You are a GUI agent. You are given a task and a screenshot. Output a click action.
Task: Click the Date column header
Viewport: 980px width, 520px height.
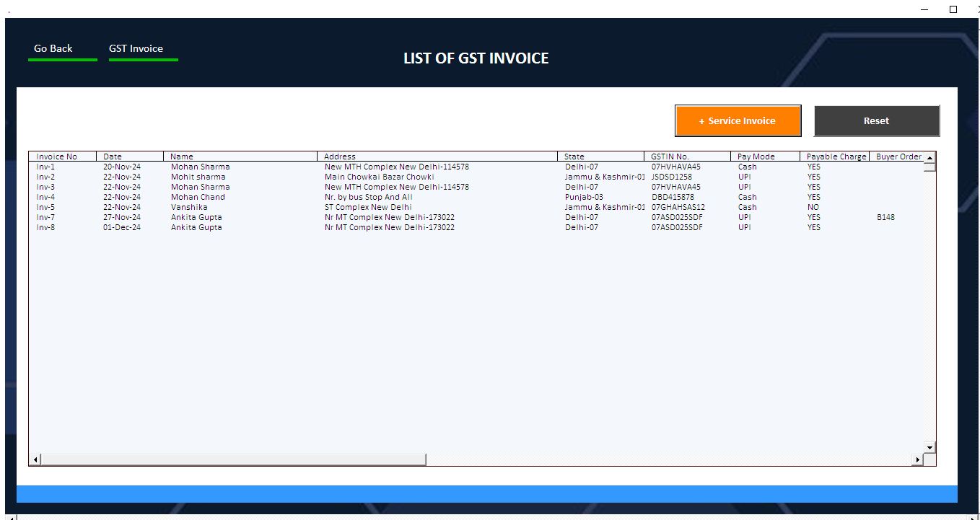pyautogui.click(x=113, y=157)
